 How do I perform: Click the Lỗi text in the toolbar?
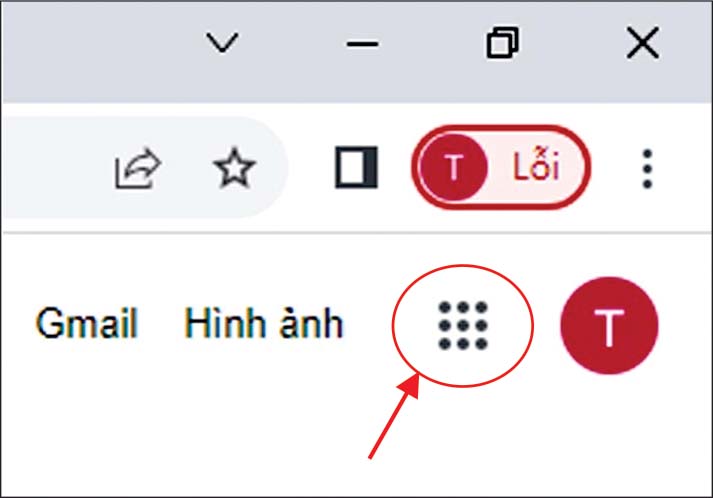(x=536, y=166)
